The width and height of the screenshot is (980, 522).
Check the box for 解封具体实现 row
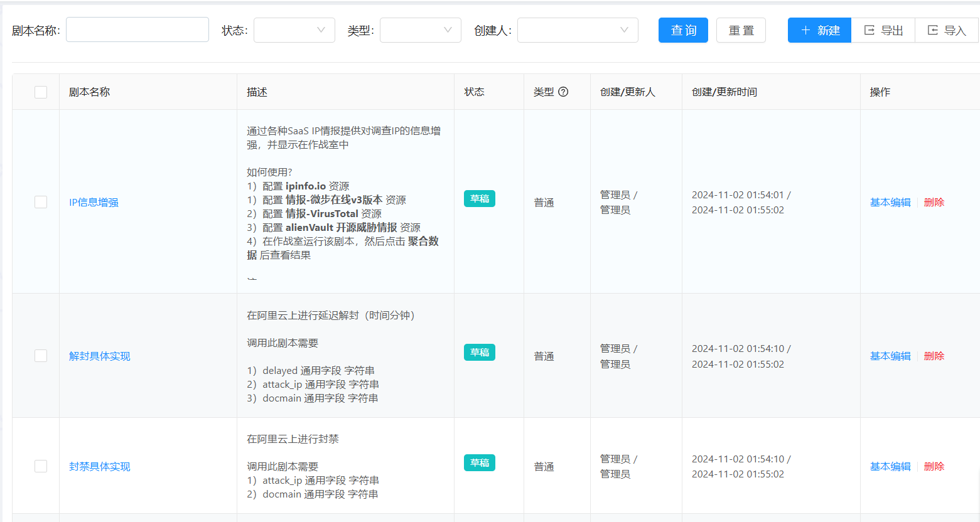pyautogui.click(x=41, y=356)
